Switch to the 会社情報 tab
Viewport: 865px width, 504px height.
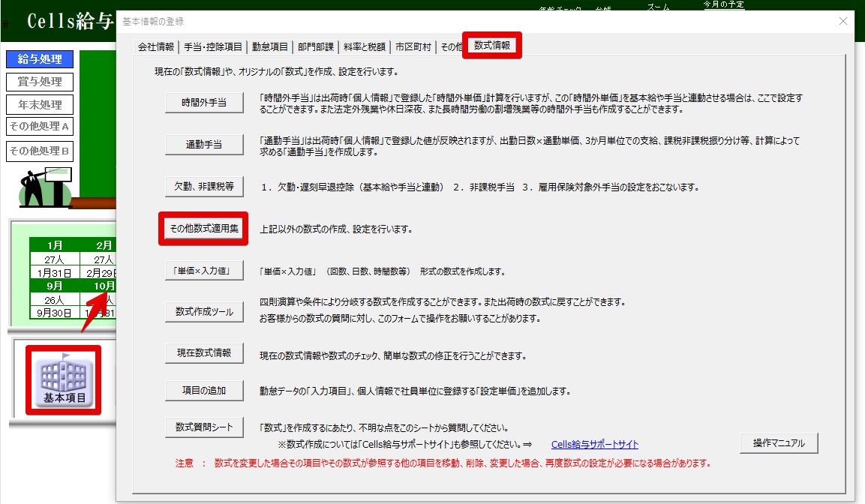pos(156,46)
